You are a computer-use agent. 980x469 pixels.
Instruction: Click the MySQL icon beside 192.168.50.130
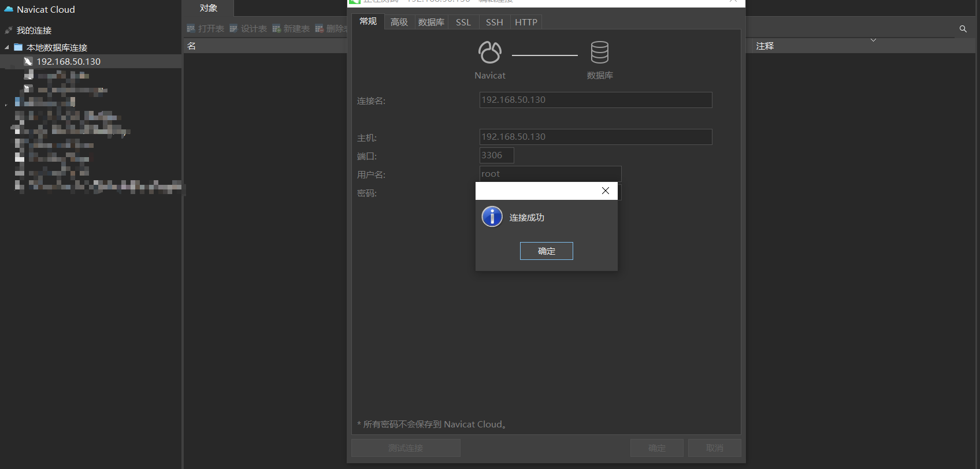point(28,61)
